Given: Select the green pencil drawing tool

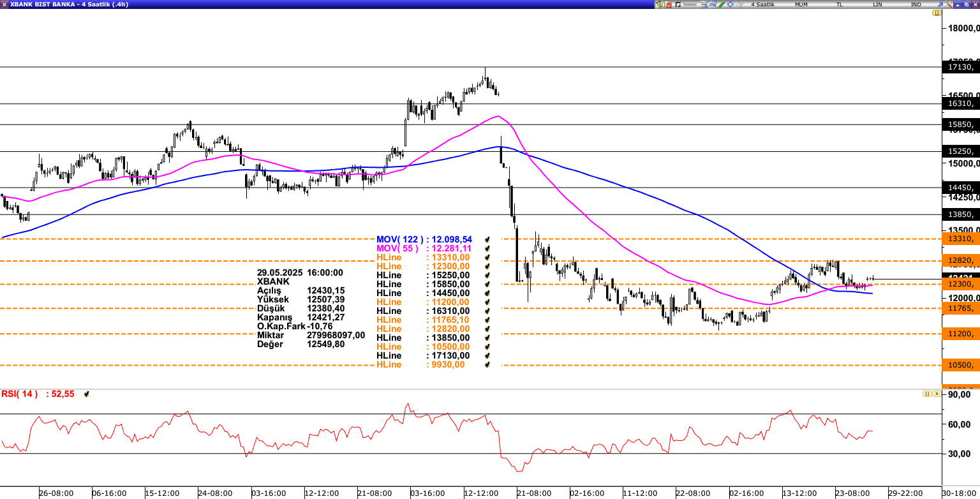Looking at the screenshot, I should tap(722, 4).
